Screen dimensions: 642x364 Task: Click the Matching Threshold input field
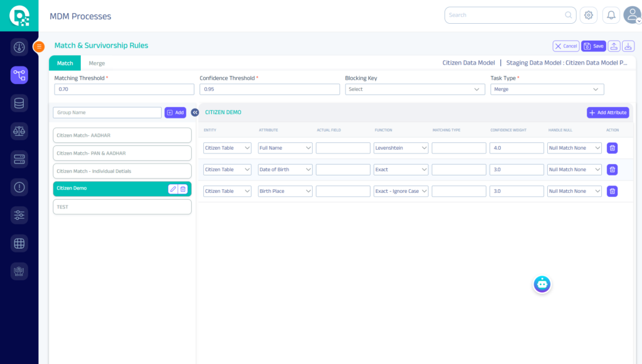click(x=124, y=90)
